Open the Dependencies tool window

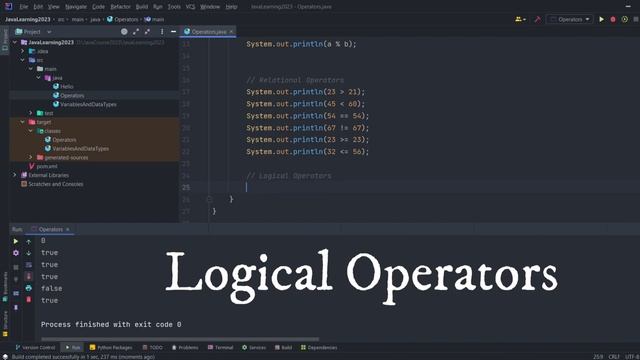pyautogui.click(x=319, y=347)
